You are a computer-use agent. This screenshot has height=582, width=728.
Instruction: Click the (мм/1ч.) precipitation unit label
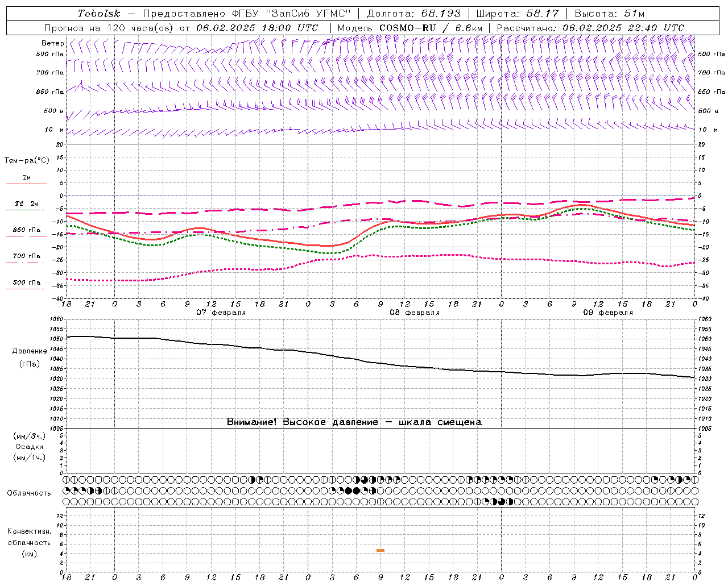tap(30, 458)
